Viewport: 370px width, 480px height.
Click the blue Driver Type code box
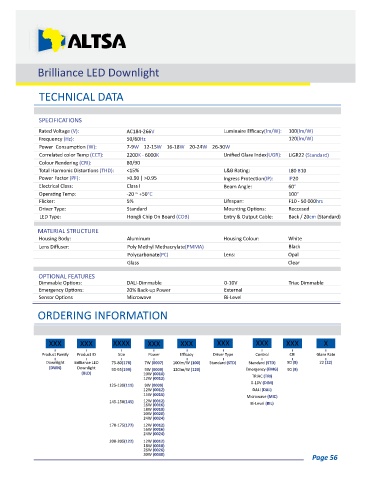pyautogui.click(x=223, y=343)
